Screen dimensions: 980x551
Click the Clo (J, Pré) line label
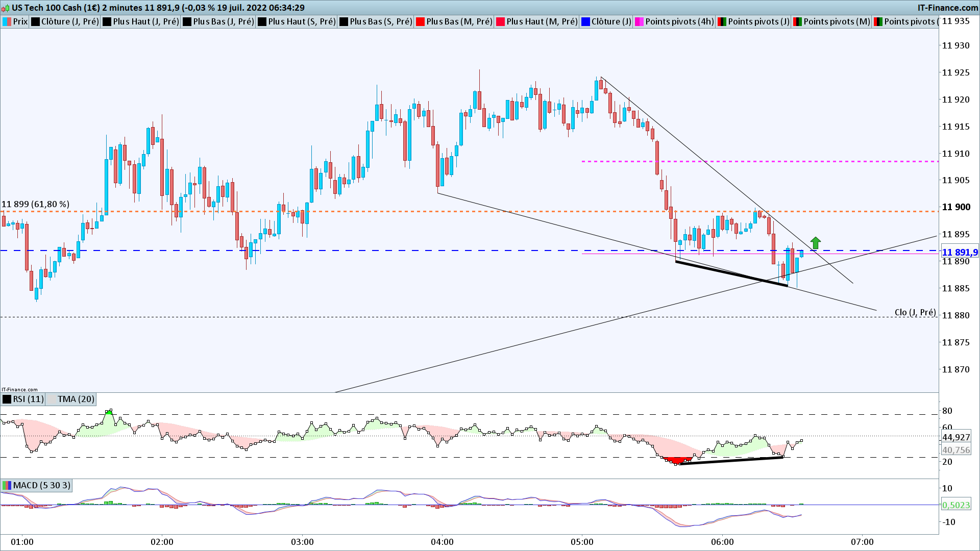[915, 312]
